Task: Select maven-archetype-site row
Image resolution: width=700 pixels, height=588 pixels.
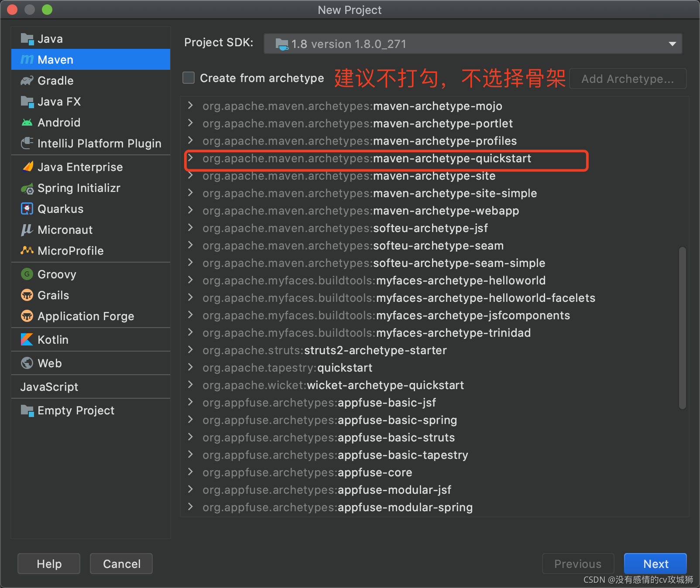Action: point(434,176)
